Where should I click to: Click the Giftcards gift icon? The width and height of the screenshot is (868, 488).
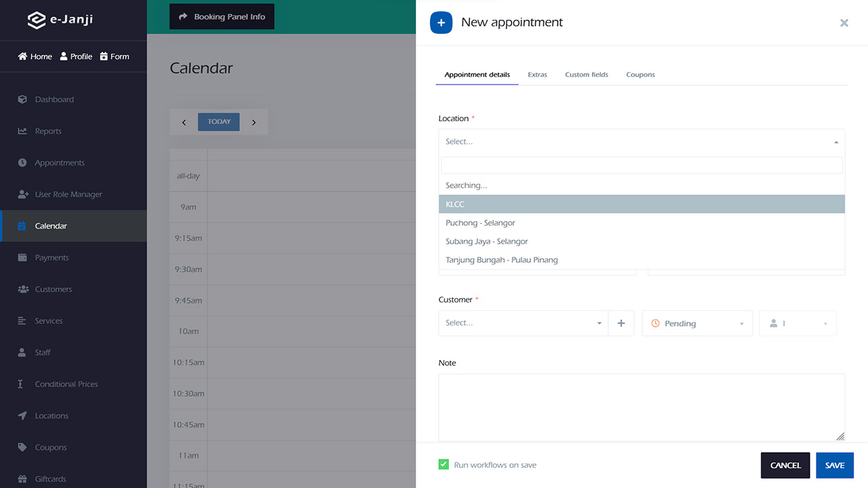22,479
